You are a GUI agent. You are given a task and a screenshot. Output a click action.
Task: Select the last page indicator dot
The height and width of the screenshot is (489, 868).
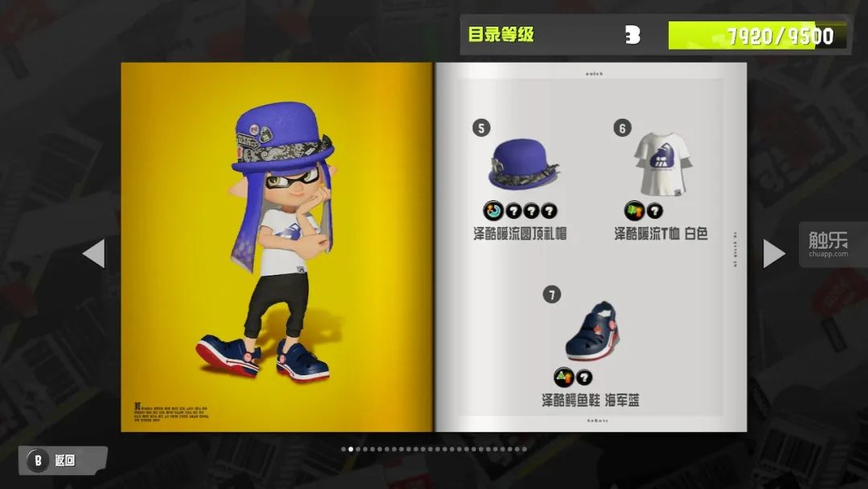pyautogui.click(x=524, y=449)
